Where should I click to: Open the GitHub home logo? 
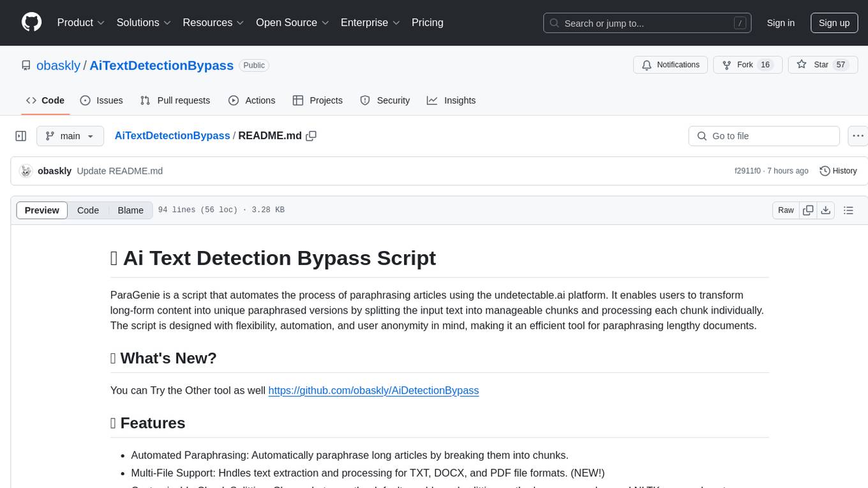(31, 22)
